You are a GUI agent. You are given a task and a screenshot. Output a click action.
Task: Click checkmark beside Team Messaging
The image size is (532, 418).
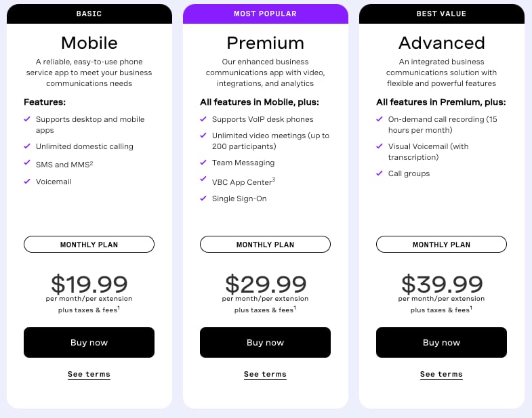click(x=203, y=162)
